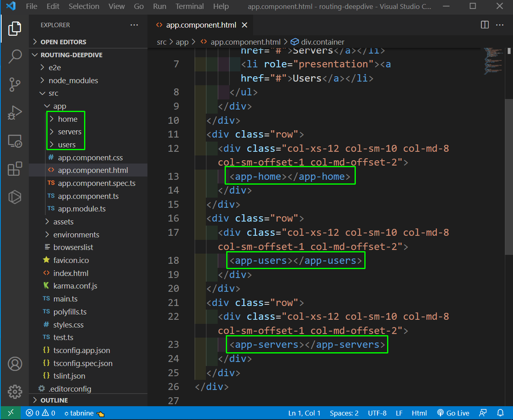The image size is (513, 420).
Task: Open the Edit menu
Action: (53, 6)
